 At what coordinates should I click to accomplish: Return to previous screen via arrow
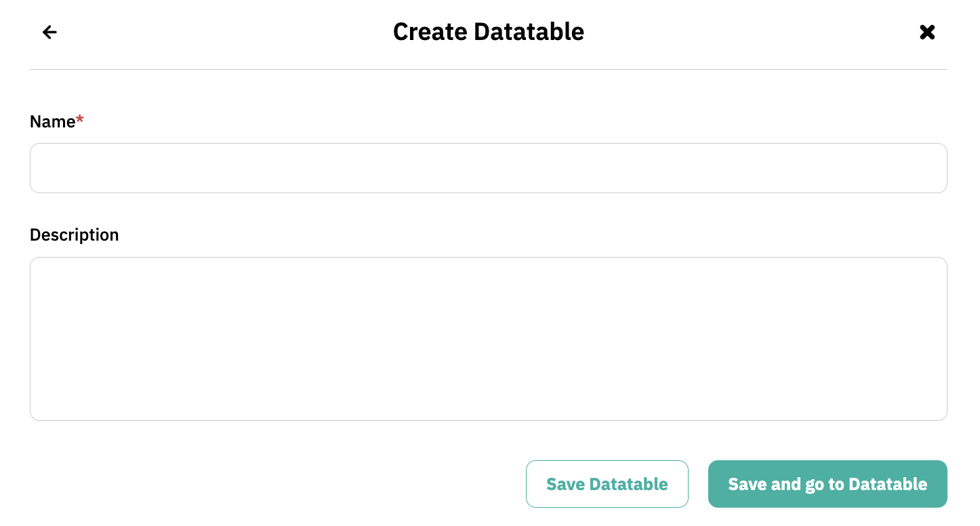coord(49,32)
